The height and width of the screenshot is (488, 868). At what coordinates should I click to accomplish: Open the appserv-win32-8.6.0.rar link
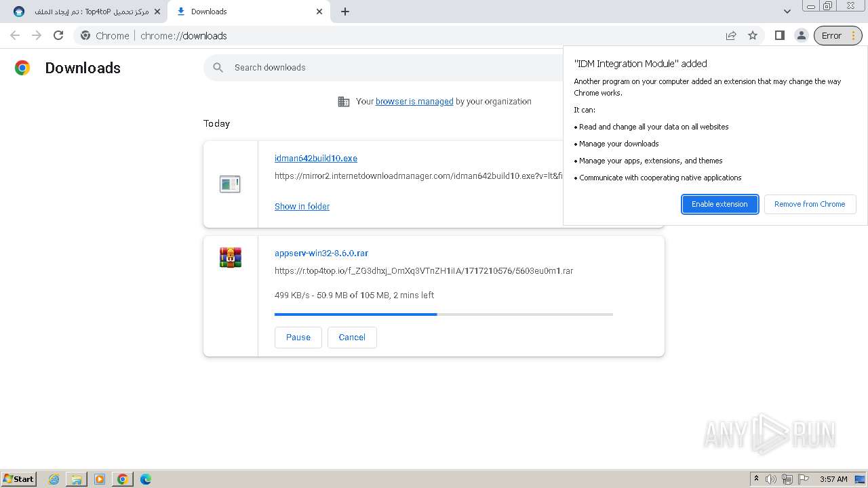321,253
